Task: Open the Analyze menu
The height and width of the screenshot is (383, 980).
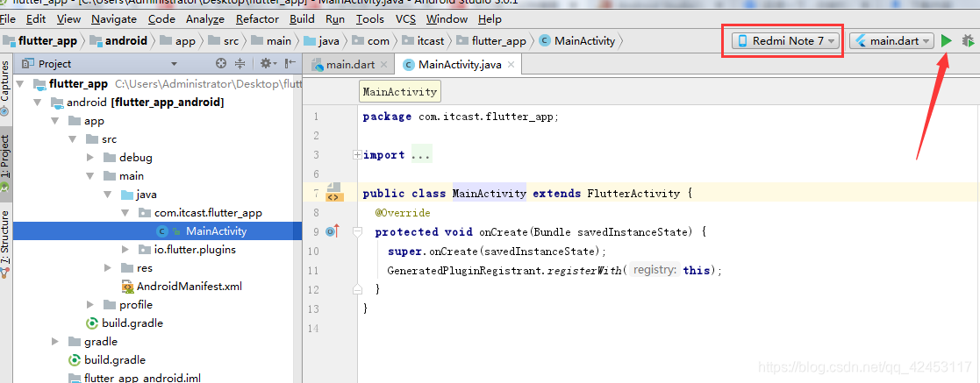Action: point(205,19)
